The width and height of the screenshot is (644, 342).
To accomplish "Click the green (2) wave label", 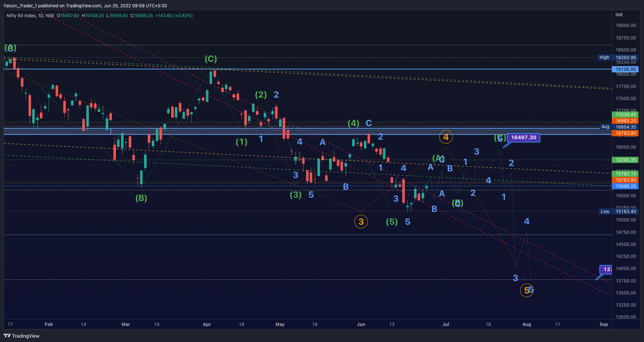I will [x=261, y=95].
